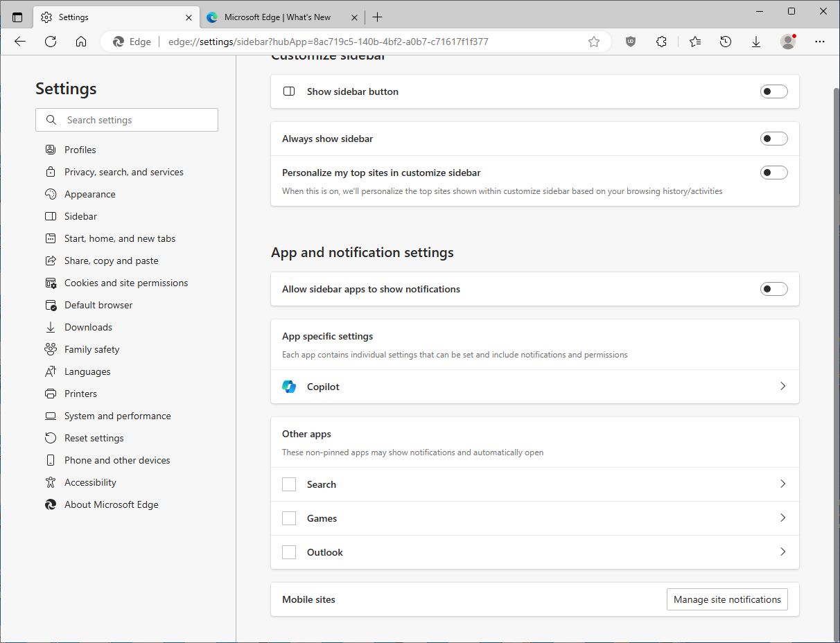Screen dimensions: 840x643
Task: Click the uBlock Origin extension icon
Action: point(631,42)
